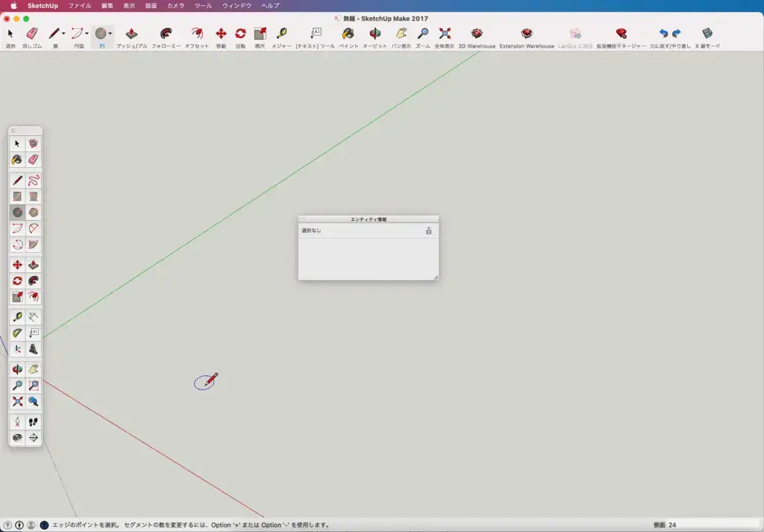Screen dimensions: 764x532
Task: Open the 編集 menu
Action: [107, 6]
